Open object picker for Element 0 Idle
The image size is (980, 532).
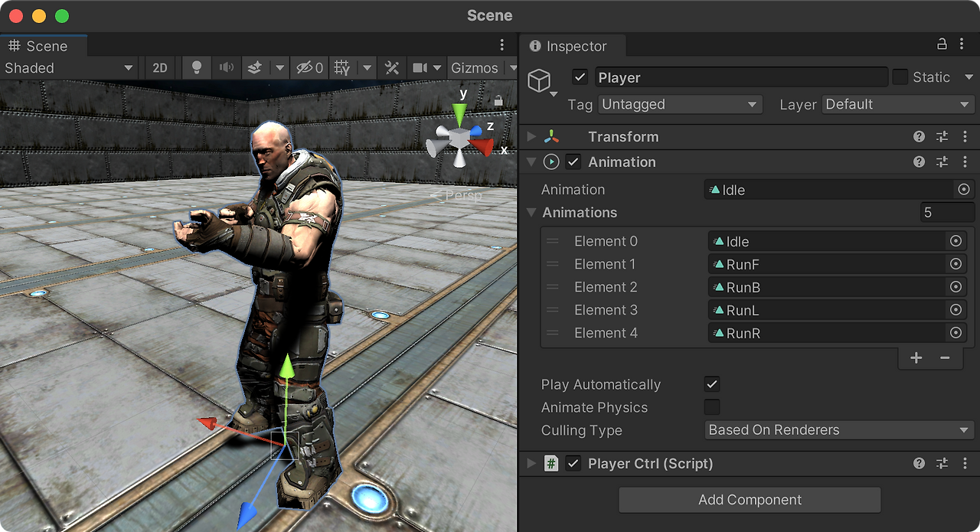click(x=955, y=241)
